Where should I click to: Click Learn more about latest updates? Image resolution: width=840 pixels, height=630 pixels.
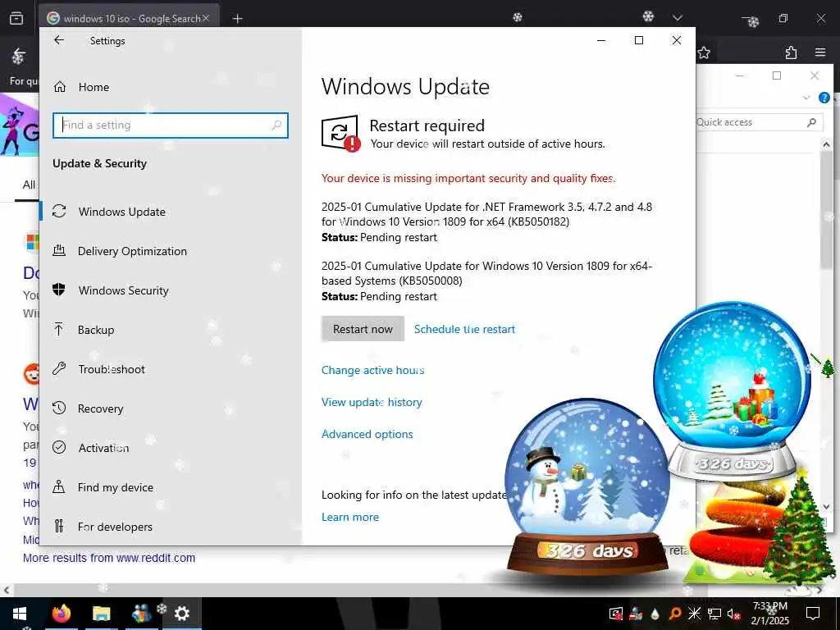click(x=349, y=517)
